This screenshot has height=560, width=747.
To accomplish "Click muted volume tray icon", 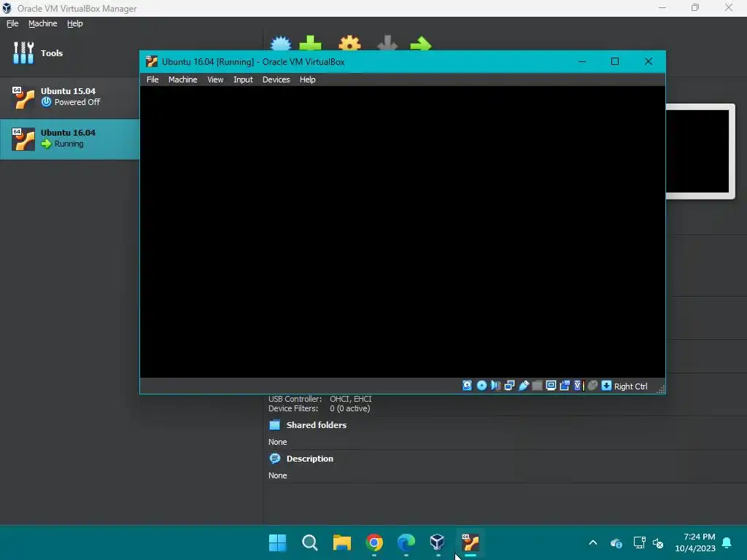I will tap(658, 542).
